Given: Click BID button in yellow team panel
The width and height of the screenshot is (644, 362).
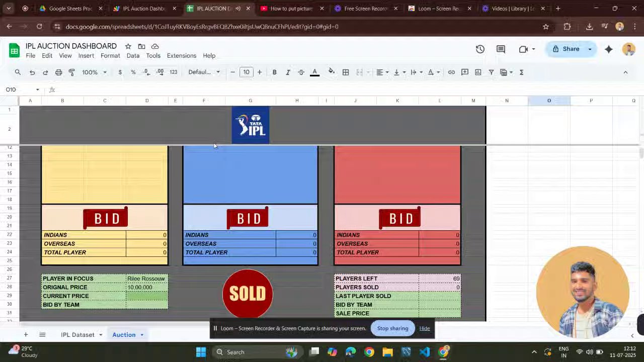Looking at the screenshot, I should click(x=105, y=218).
